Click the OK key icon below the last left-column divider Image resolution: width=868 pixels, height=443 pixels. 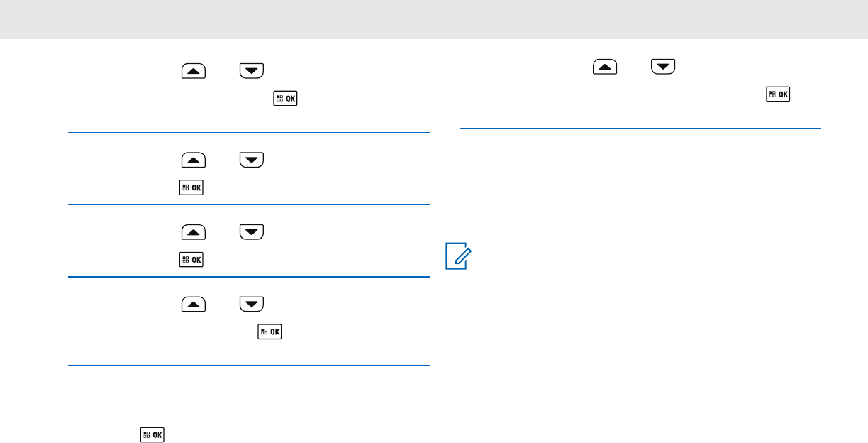coord(152,435)
